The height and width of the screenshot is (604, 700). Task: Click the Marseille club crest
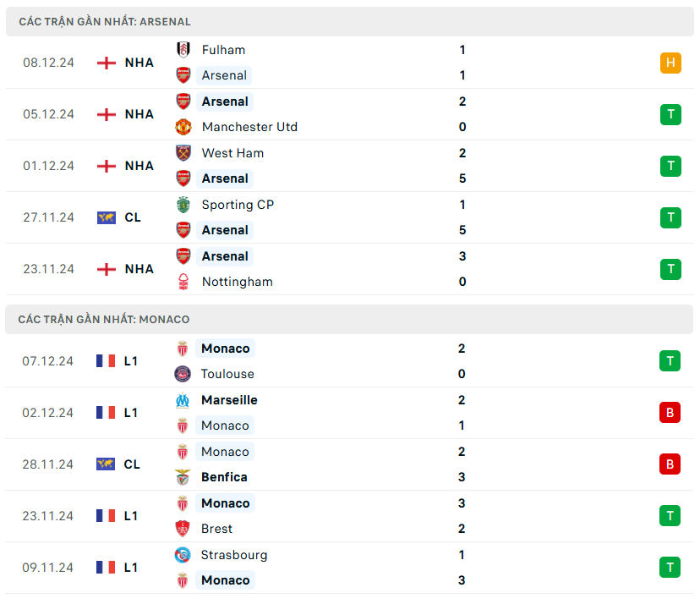[183, 400]
